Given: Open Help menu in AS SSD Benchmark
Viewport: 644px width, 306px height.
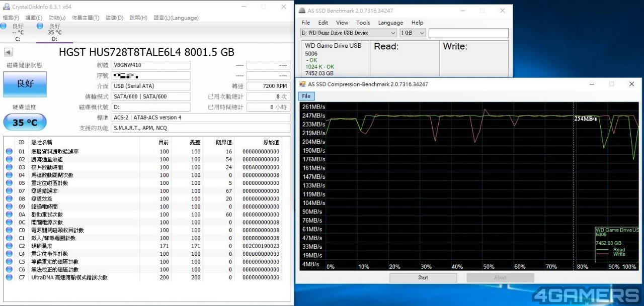Looking at the screenshot, I should 417,23.
